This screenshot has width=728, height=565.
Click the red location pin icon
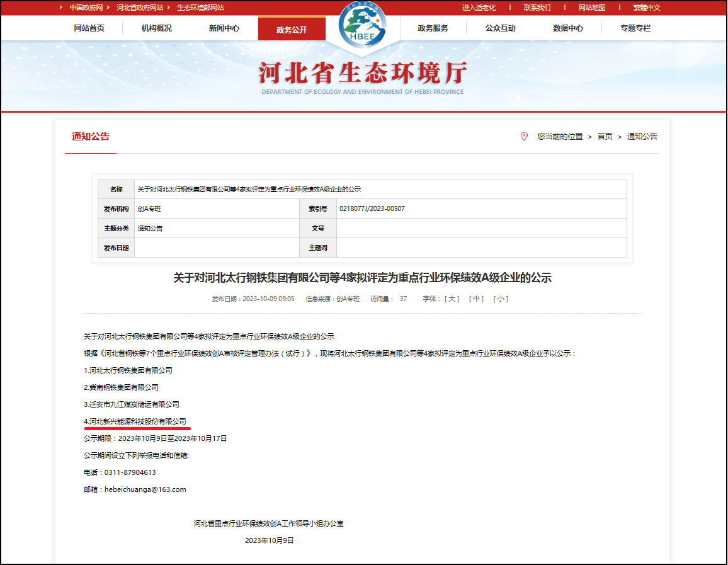tap(524, 137)
